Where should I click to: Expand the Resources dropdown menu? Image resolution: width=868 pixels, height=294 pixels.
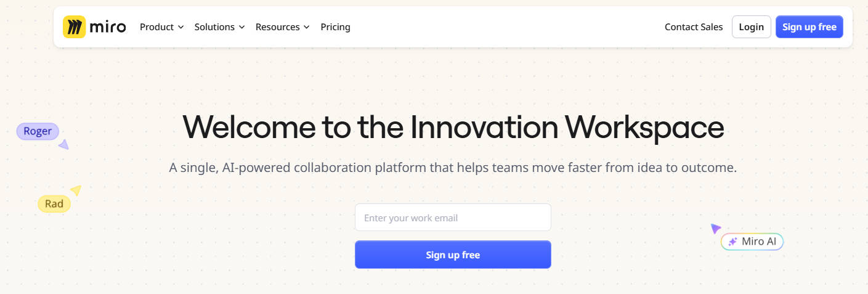point(283,27)
